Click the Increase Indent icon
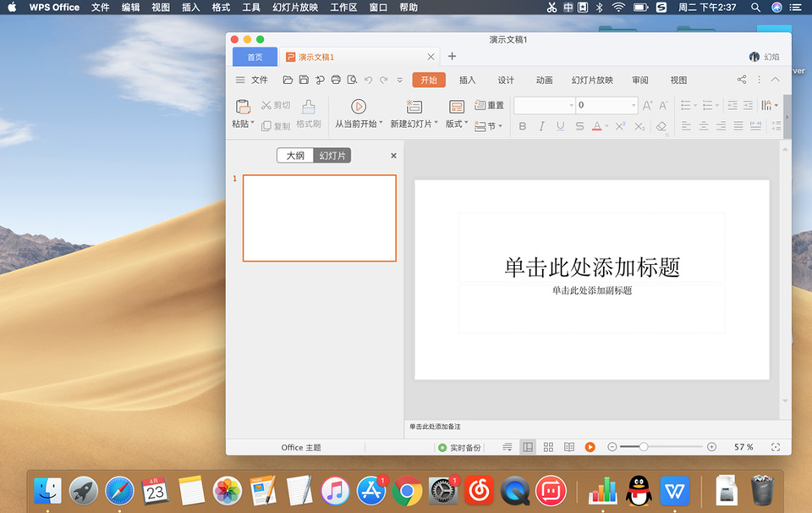 pos(749,106)
